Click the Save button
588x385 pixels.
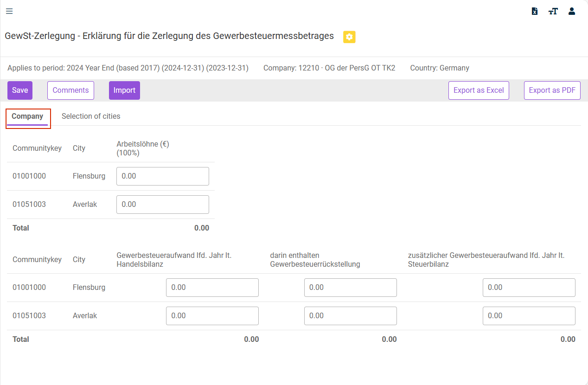click(20, 90)
